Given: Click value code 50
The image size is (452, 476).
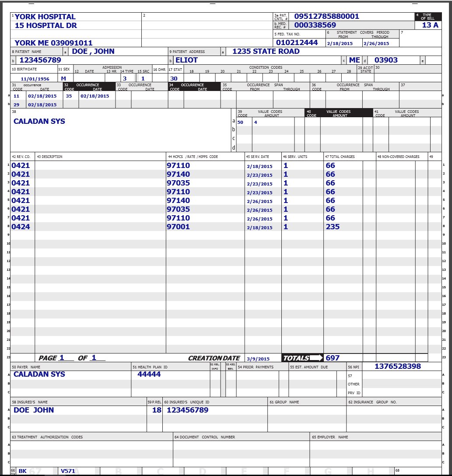Looking at the screenshot, I should pyautogui.click(x=240, y=122).
